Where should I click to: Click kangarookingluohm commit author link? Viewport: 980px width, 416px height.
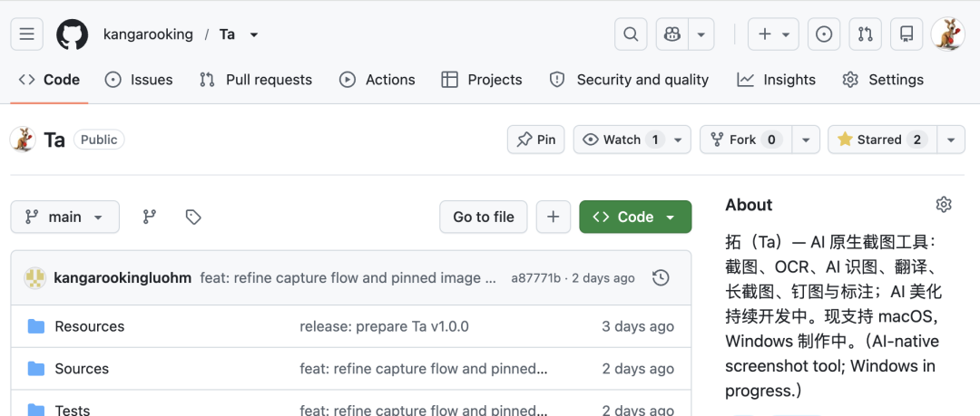(122, 278)
